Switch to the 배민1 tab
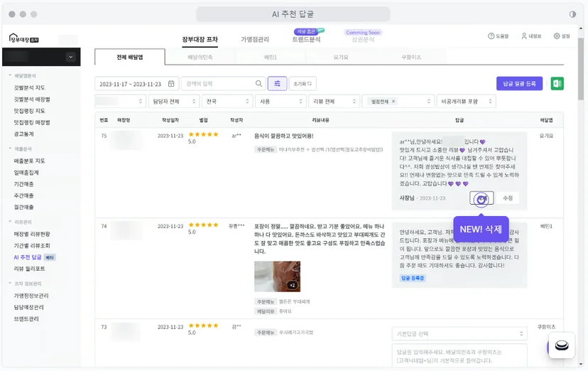 (271, 57)
